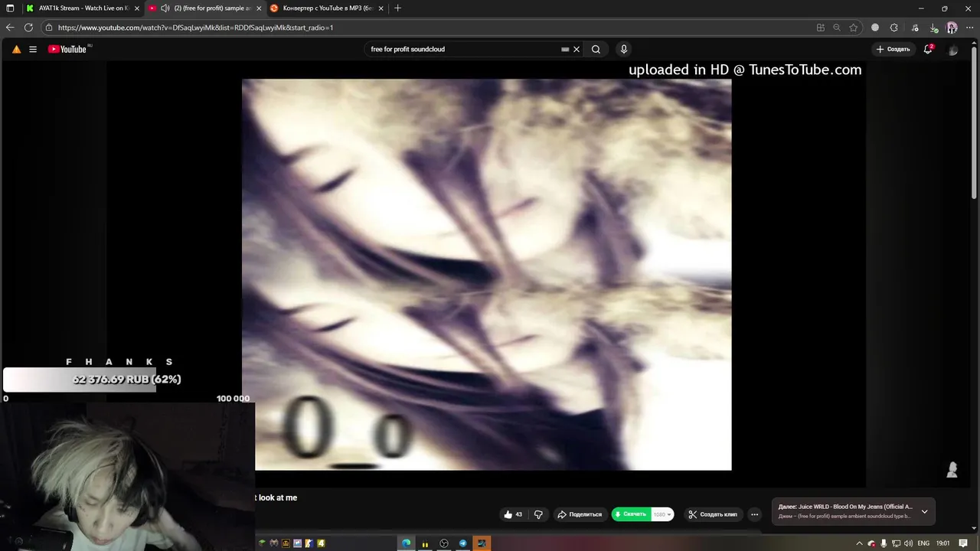This screenshot has width=980, height=551.
Task: Click the app-install icon in address bar
Action: click(821, 28)
